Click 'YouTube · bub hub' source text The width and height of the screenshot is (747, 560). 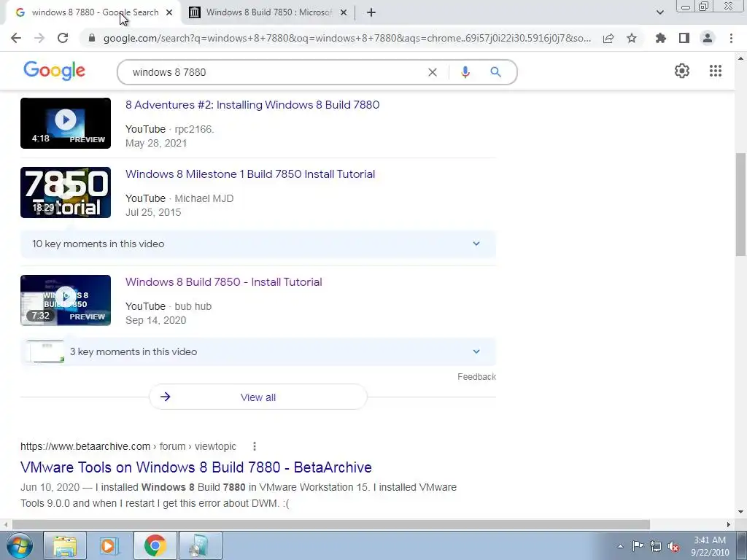pyautogui.click(x=169, y=306)
